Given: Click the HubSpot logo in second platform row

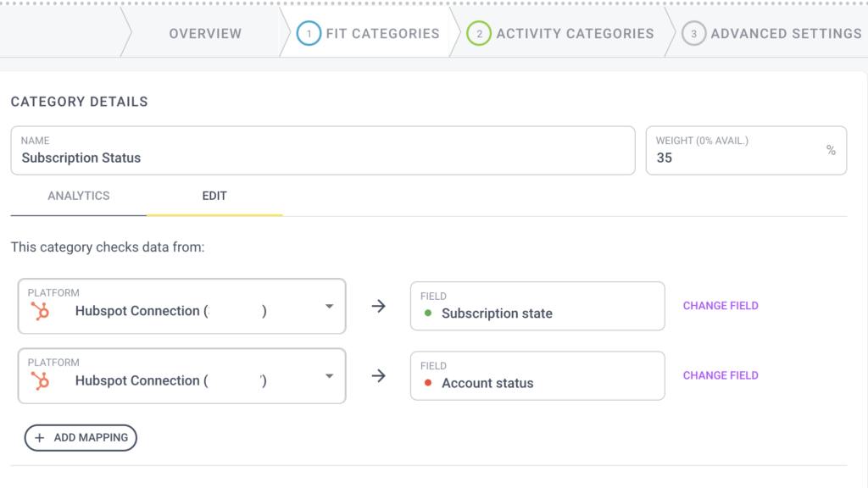Looking at the screenshot, I should [40, 381].
